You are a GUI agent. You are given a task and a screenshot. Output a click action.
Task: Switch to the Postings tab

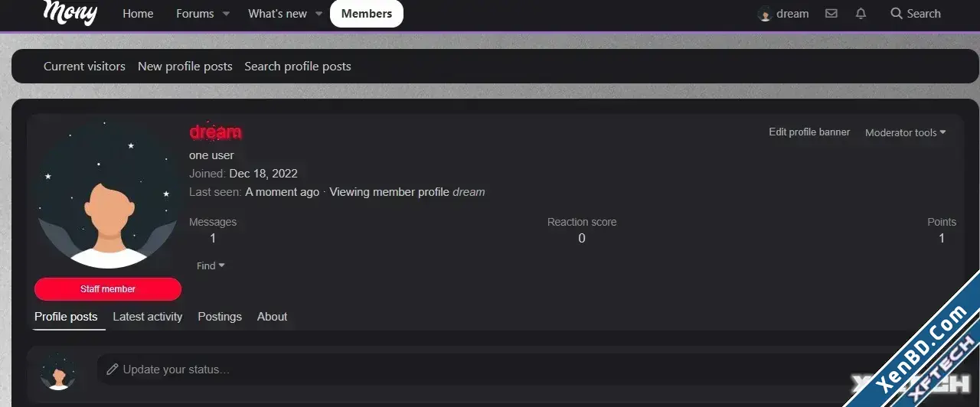coord(220,317)
